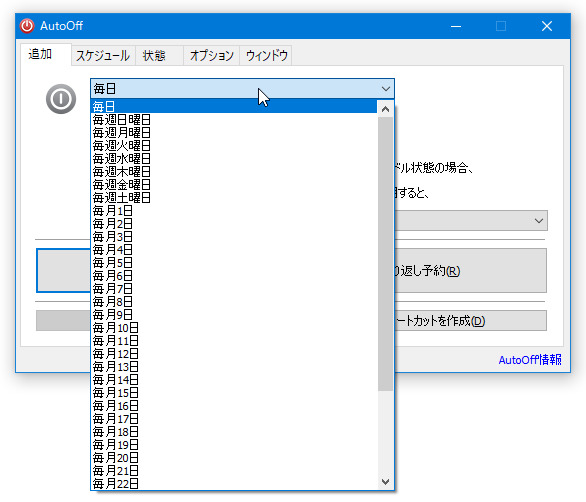Pick 毎月17日 from the list
586x502 pixels.
(234, 419)
